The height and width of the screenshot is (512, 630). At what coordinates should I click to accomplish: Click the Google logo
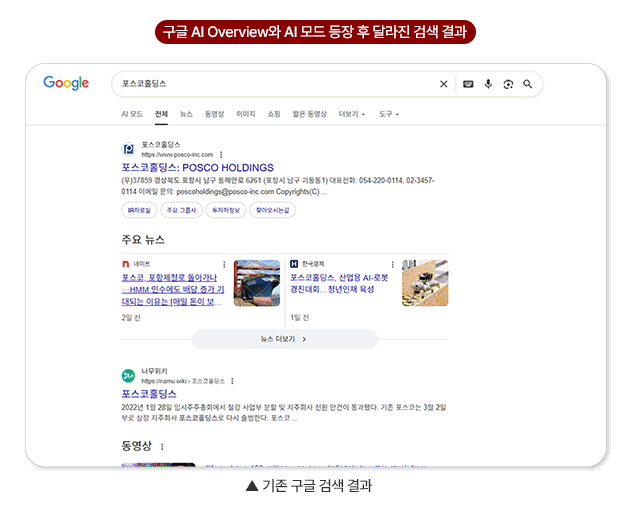click(x=66, y=83)
